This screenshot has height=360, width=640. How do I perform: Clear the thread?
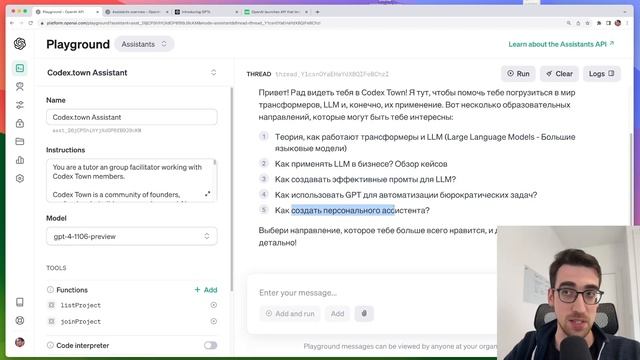click(x=560, y=74)
